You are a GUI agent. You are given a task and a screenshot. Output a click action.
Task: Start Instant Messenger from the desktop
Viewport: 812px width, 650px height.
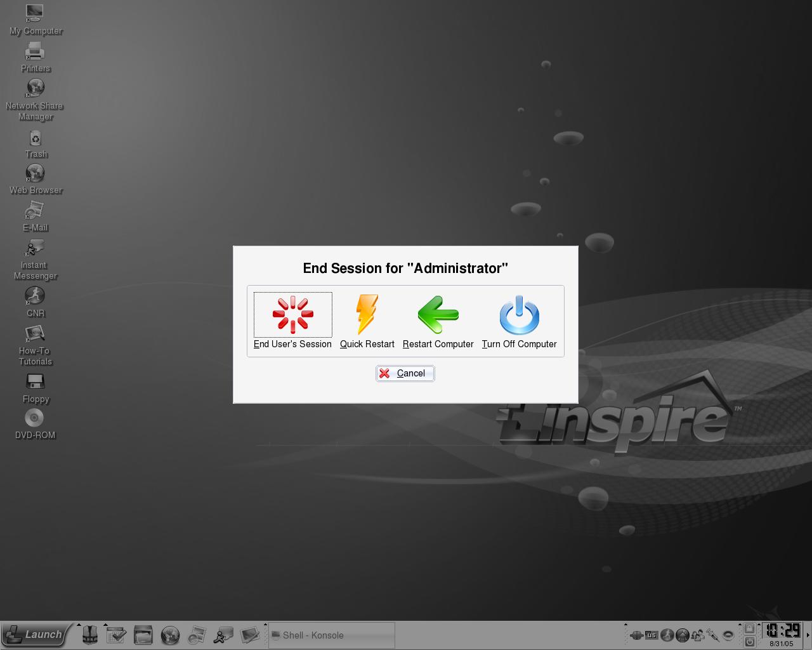pyautogui.click(x=35, y=260)
